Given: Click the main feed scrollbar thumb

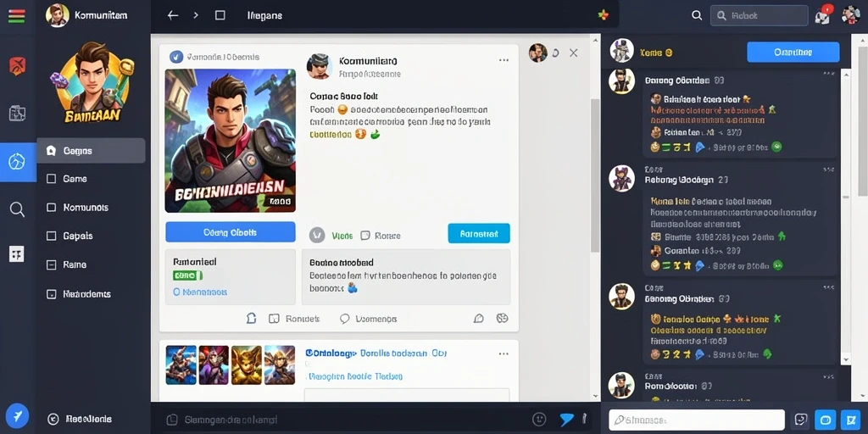Looking at the screenshot, I should pos(596,175).
